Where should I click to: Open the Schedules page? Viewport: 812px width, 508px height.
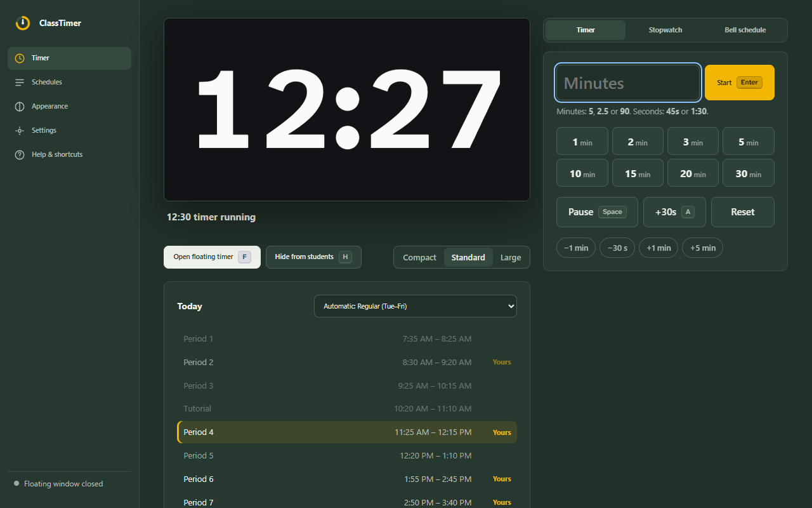point(69,83)
